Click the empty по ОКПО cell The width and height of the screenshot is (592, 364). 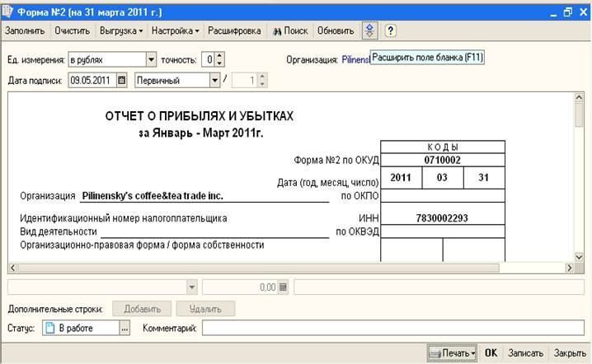(443, 196)
